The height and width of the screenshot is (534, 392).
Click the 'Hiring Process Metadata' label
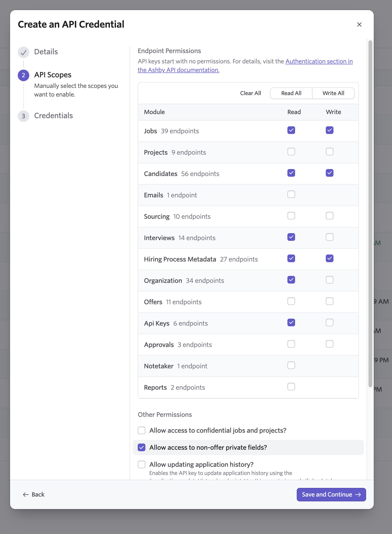click(180, 259)
